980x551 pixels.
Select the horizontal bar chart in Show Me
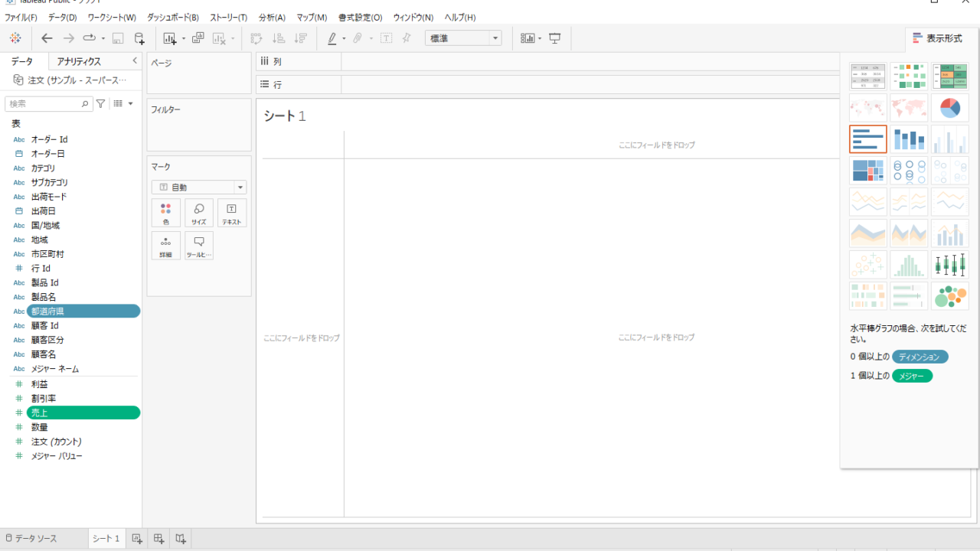tap(868, 139)
